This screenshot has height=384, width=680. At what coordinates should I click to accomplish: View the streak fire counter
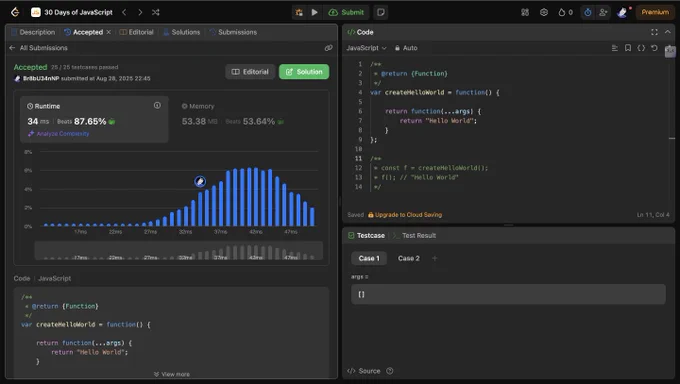coord(566,12)
